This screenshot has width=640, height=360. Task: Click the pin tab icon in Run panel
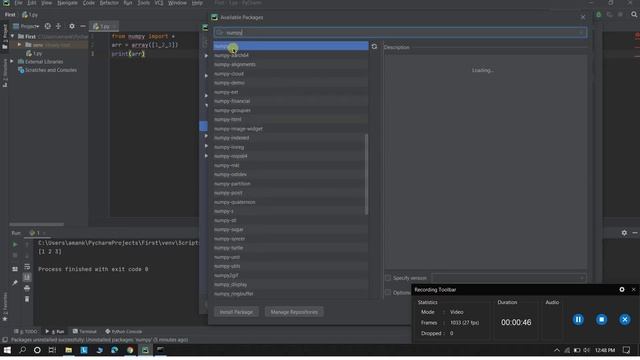(x=15, y=282)
